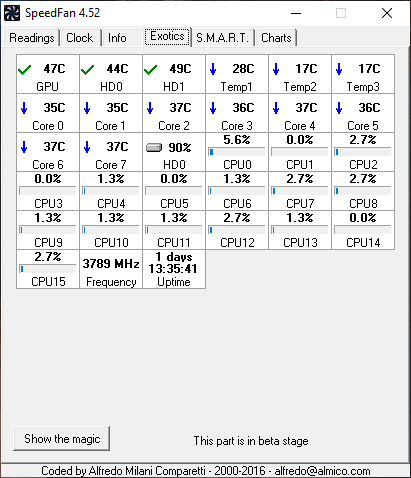411x478 pixels.
Task: Click the blue down arrow for Temp3
Action: point(339,69)
